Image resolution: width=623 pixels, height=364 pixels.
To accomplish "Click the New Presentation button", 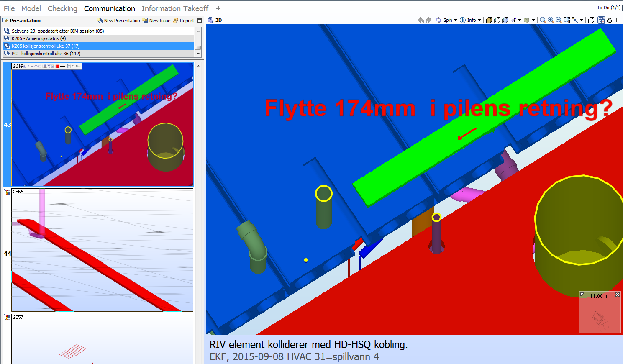I will click(118, 21).
